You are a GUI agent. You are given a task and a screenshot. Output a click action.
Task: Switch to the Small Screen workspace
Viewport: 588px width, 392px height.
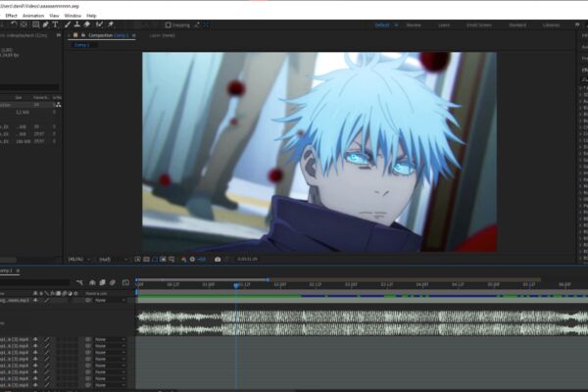(479, 25)
